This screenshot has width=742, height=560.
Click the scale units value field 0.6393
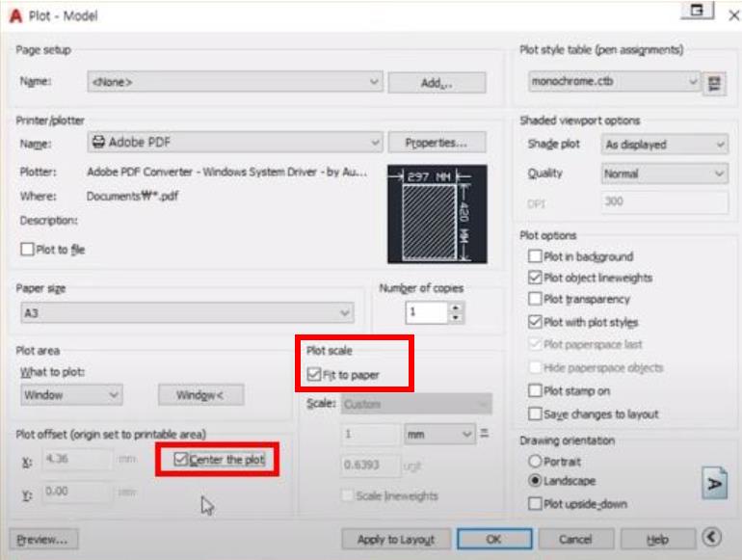(x=371, y=465)
